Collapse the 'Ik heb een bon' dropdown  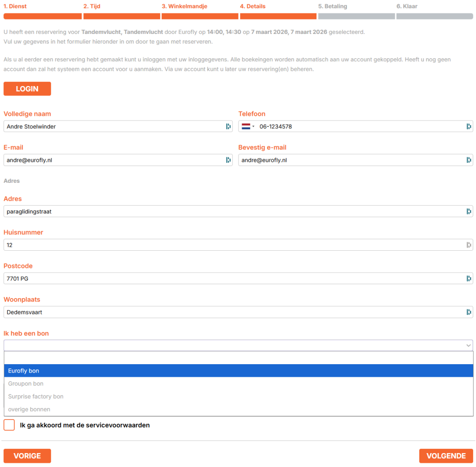tap(468, 345)
